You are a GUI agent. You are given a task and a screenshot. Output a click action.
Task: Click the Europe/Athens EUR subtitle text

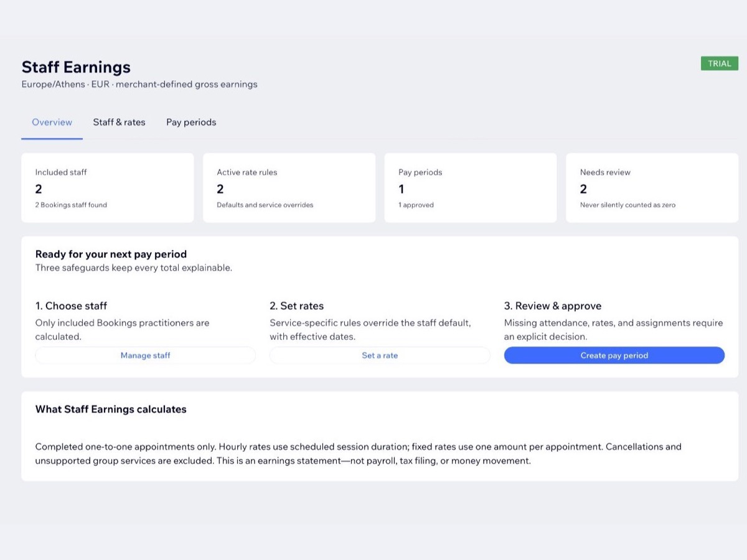[x=139, y=84]
